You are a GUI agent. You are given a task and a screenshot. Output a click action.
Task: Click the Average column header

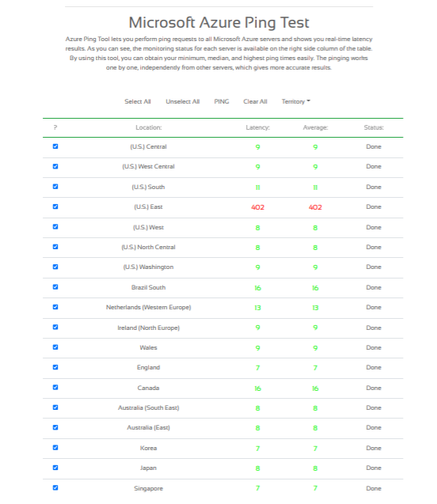click(x=315, y=127)
